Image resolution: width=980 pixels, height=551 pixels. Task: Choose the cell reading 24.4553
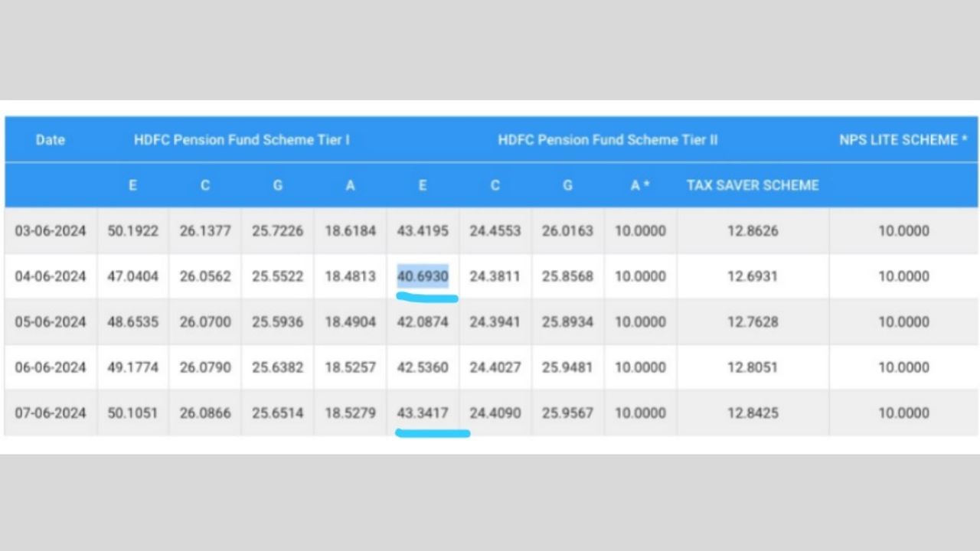click(495, 231)
